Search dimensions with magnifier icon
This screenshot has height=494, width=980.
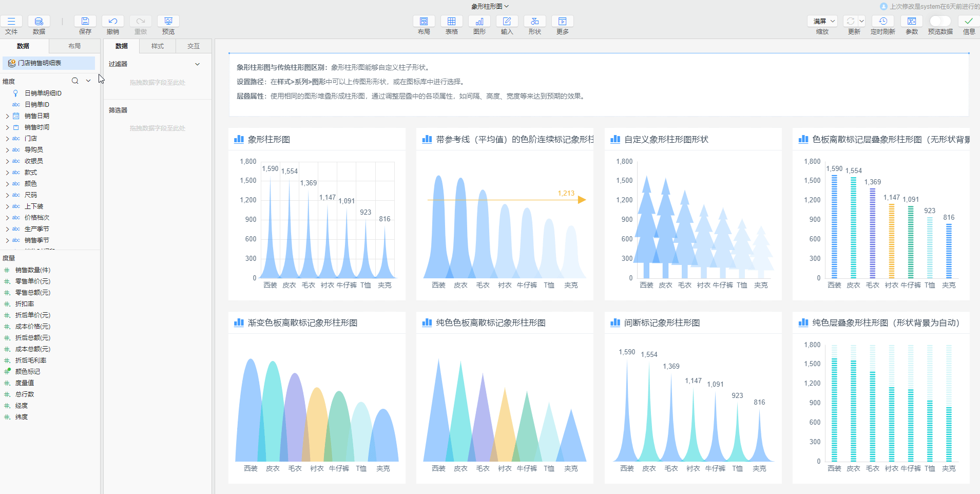75,81
